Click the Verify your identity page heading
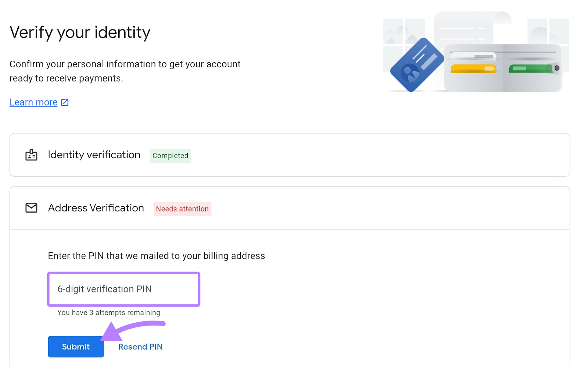The height and width of the screenshot is (376, 588). click(80, 32)
